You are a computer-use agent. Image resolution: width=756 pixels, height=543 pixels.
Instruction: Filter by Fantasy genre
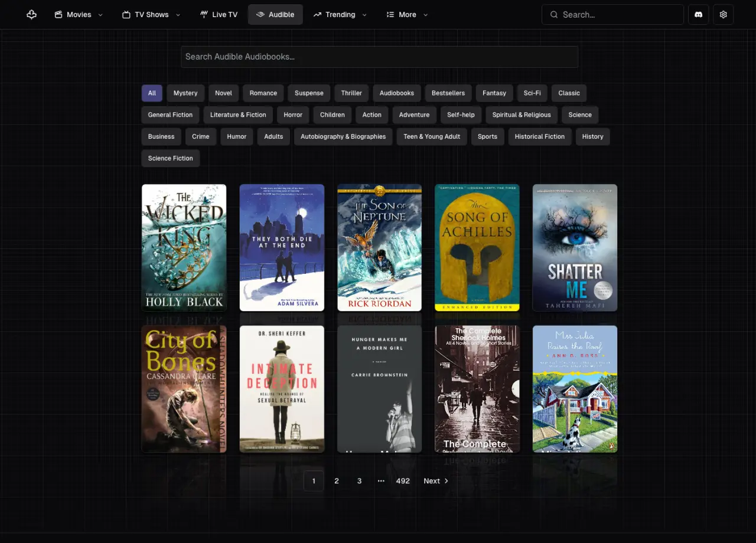click(494, 93)
